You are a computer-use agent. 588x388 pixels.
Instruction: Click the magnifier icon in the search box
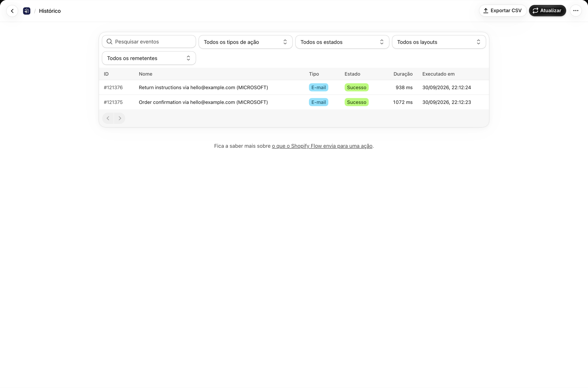[109, 42]
